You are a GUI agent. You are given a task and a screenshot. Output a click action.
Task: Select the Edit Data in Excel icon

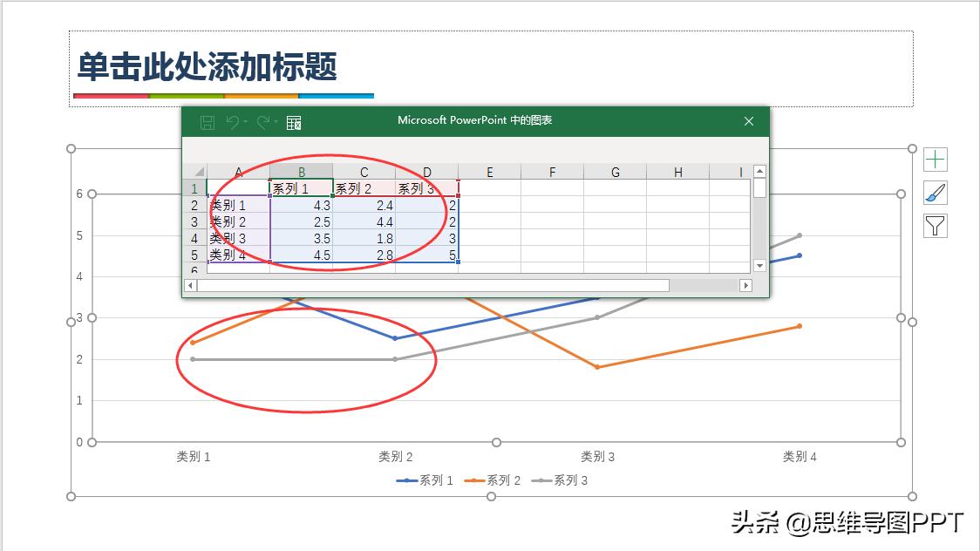pos(294,123)
